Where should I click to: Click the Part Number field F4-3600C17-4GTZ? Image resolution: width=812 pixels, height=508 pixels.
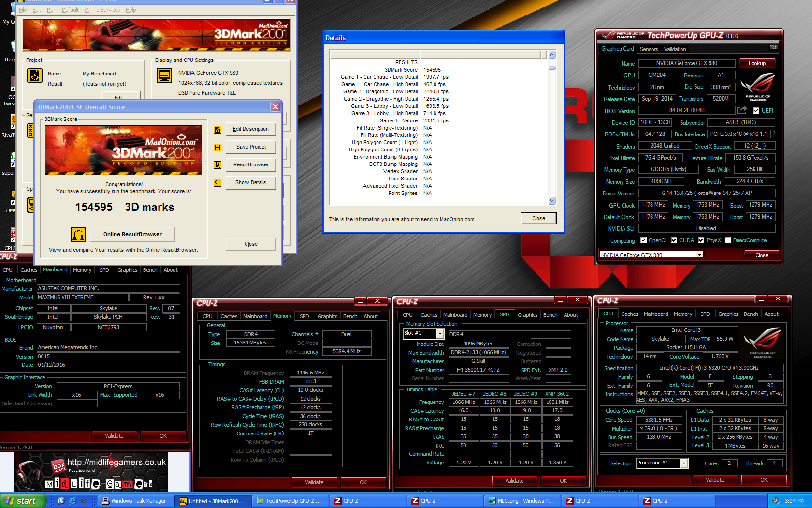(478, 370)
